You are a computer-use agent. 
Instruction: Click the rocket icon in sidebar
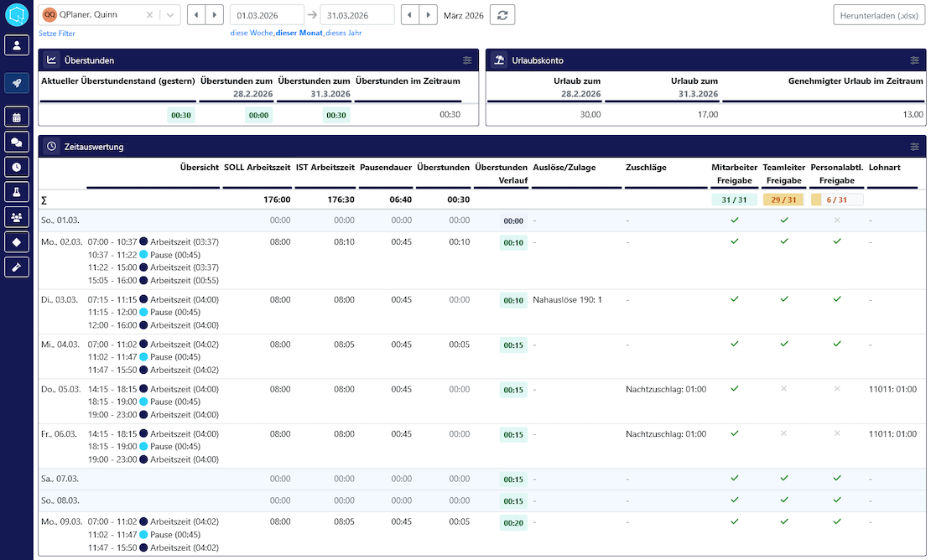point(17,83)
